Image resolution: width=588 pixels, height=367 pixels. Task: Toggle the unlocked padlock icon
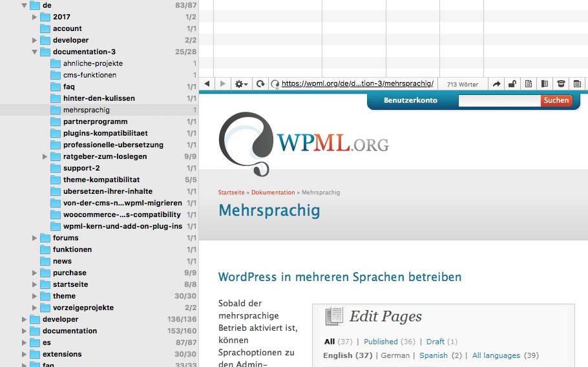click(512, 84)
